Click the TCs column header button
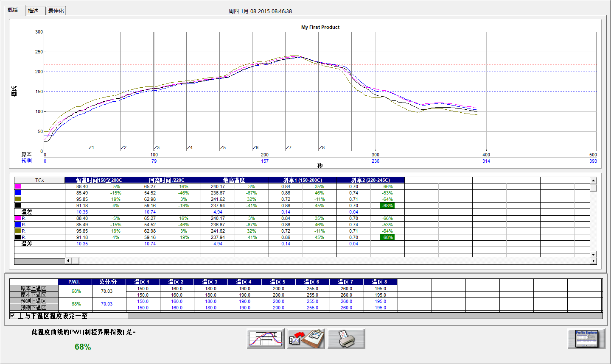This screenshot has width=611, height=364. tap(39, 180)
